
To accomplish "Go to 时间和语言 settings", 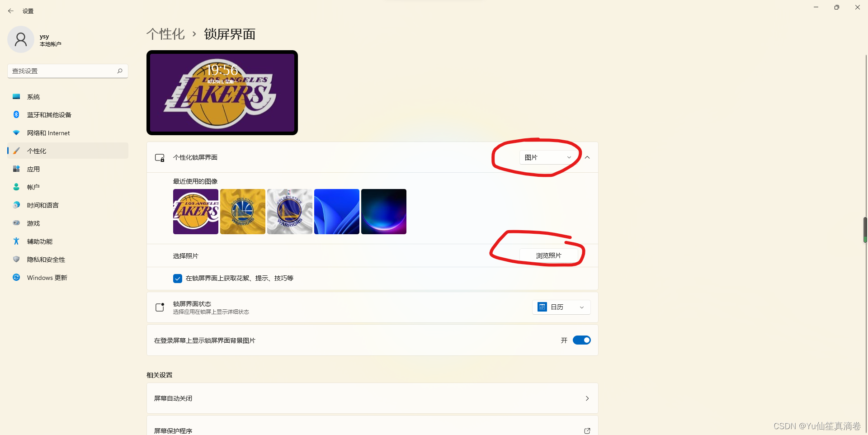I will [x=68, y=205].
